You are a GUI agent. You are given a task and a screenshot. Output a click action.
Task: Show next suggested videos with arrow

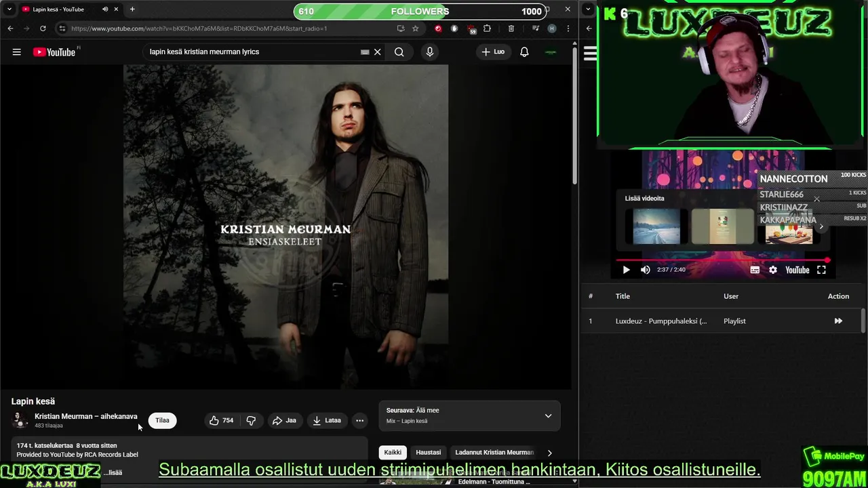coord(821,226)
